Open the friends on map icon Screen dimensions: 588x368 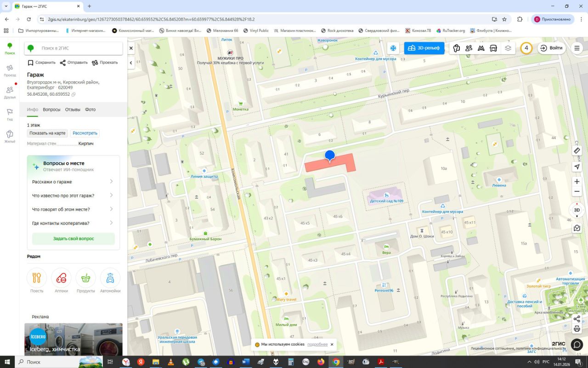point(469,48)
